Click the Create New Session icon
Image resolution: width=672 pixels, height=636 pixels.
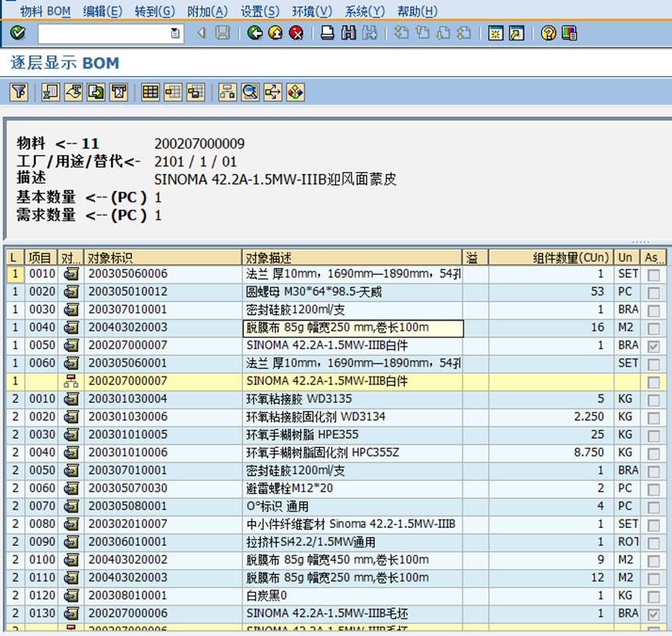point(496,33)
